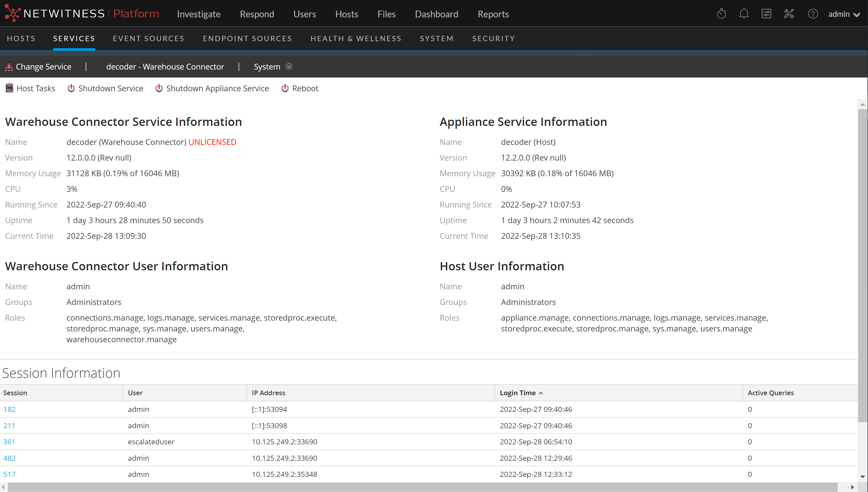Open the admin user menu
The width and height of the screenshot is (868, 492).
[843, 14]
